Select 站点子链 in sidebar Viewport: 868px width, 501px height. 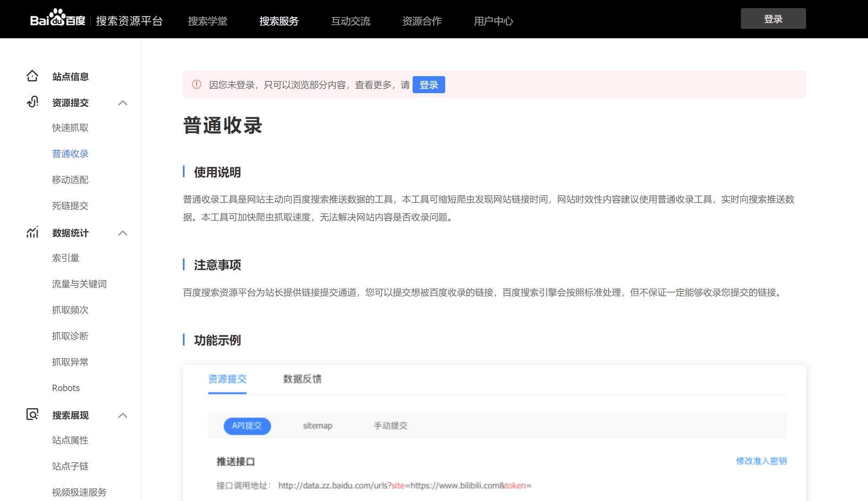[x=70, y=466]
